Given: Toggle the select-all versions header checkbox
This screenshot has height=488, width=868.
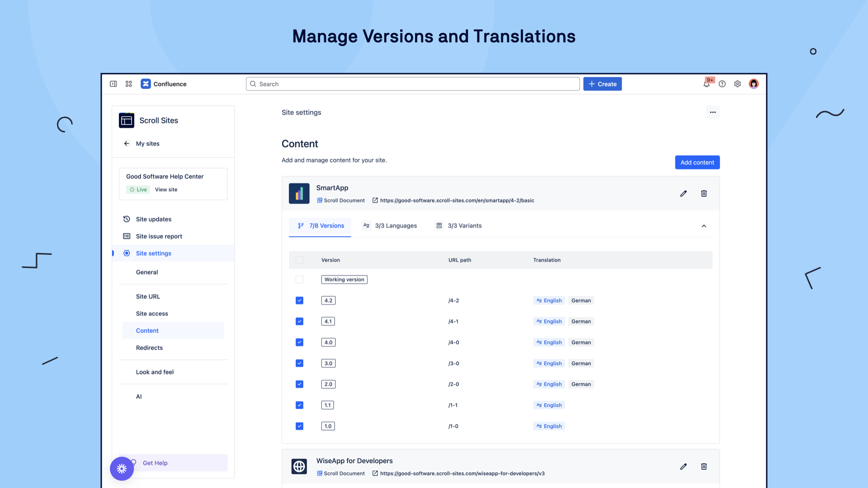Looking at the screenshot, I should [x=299, y=260].
